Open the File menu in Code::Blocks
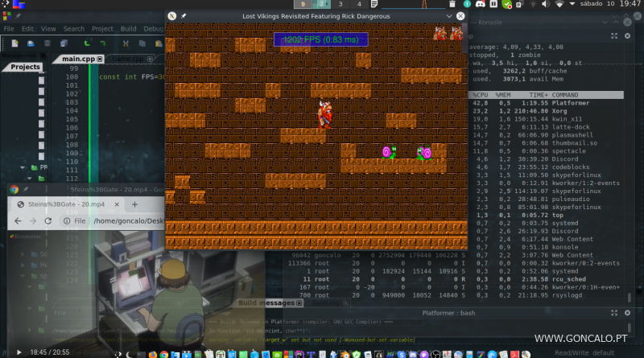Image resolution: width=644 pixels, height=358 pixels. click(9, 29)
